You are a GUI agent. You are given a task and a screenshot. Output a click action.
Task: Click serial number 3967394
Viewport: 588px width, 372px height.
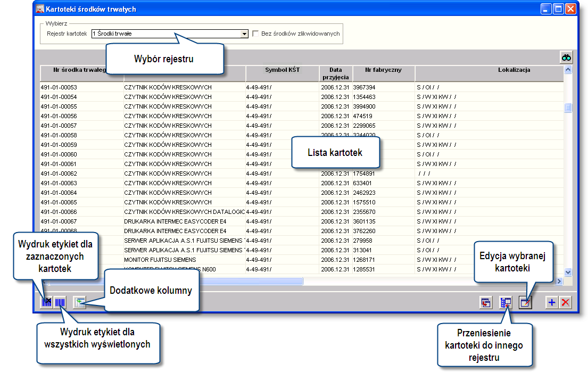coord(364,87)
